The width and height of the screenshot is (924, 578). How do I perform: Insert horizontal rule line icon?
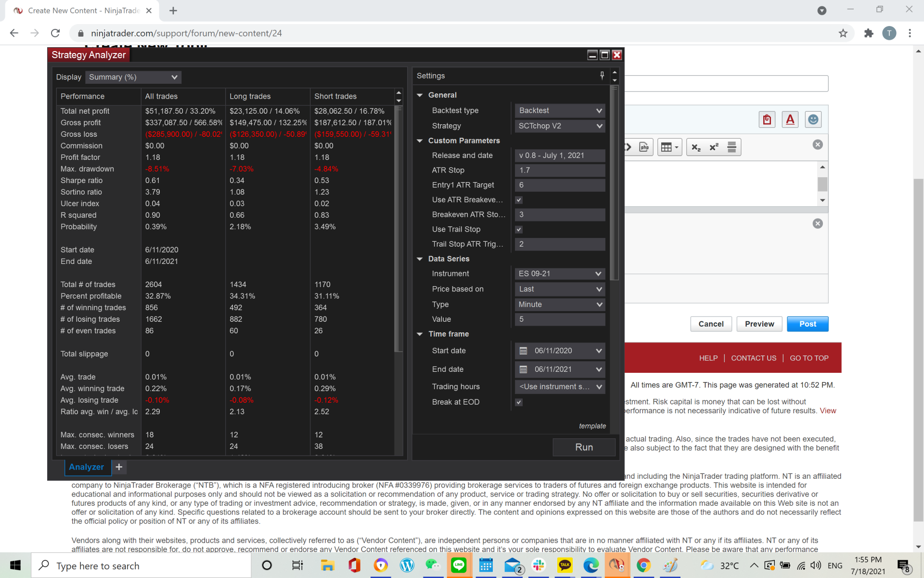(x=731, y=147)
